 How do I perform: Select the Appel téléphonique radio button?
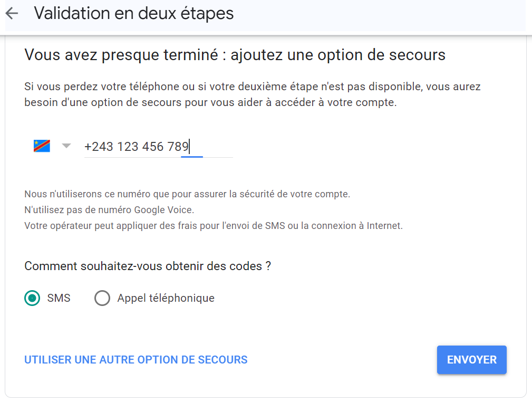(102, 298)
